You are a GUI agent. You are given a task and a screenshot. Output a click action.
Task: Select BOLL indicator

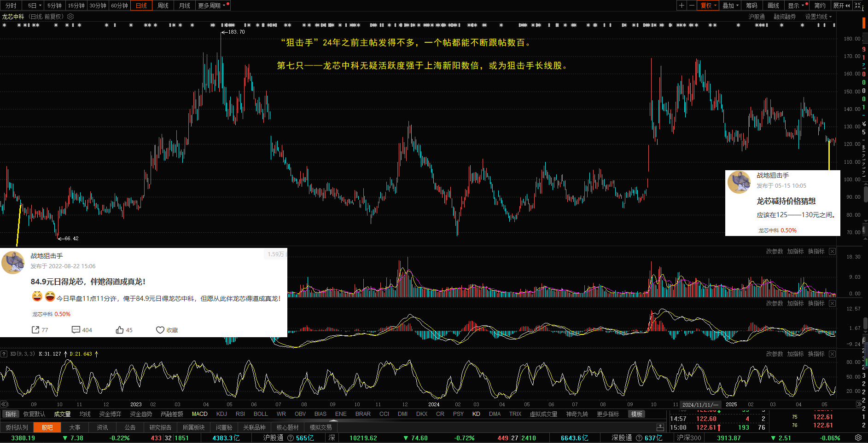pos(261,414)
